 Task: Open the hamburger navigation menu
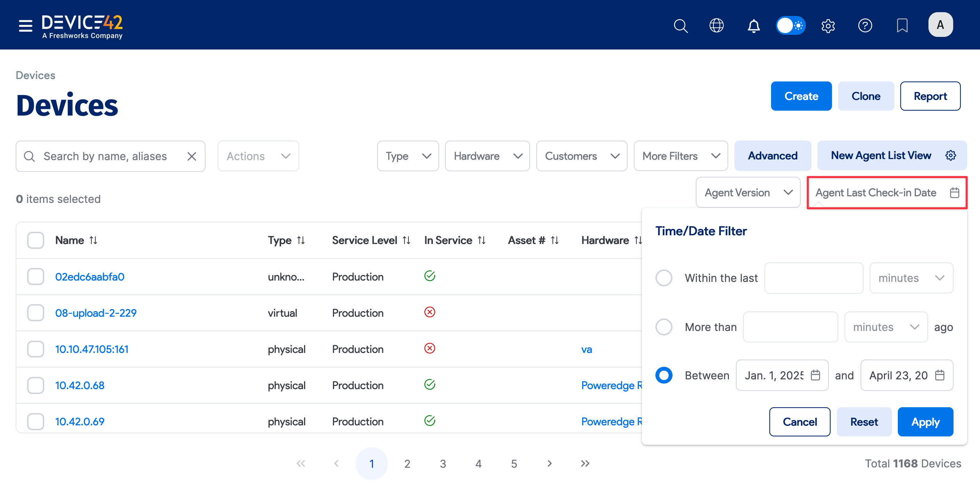pos(25,25)
